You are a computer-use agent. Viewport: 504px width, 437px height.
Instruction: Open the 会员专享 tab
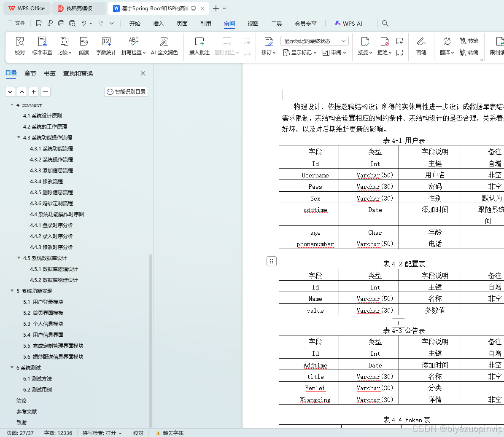pyautogui.click(x=306, y=24)
